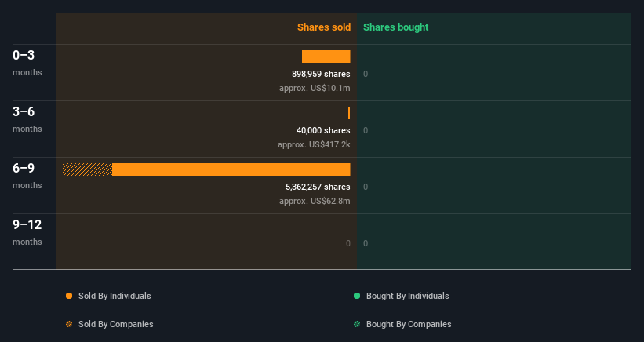Image resolution: width=644 pixels, height=342 pixels.
Task: Click the orange Sold By Individuals legend dot
Action: click(x=69, y=296)
